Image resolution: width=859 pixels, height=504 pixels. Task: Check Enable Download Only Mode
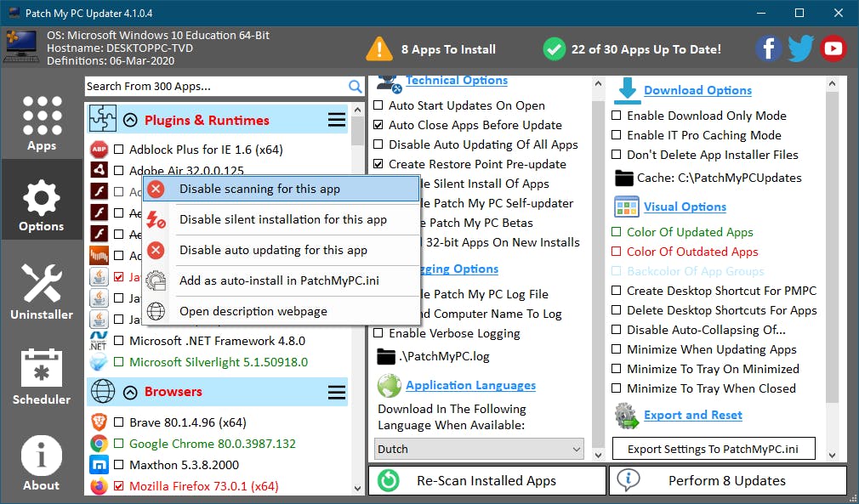coord(617,116)
